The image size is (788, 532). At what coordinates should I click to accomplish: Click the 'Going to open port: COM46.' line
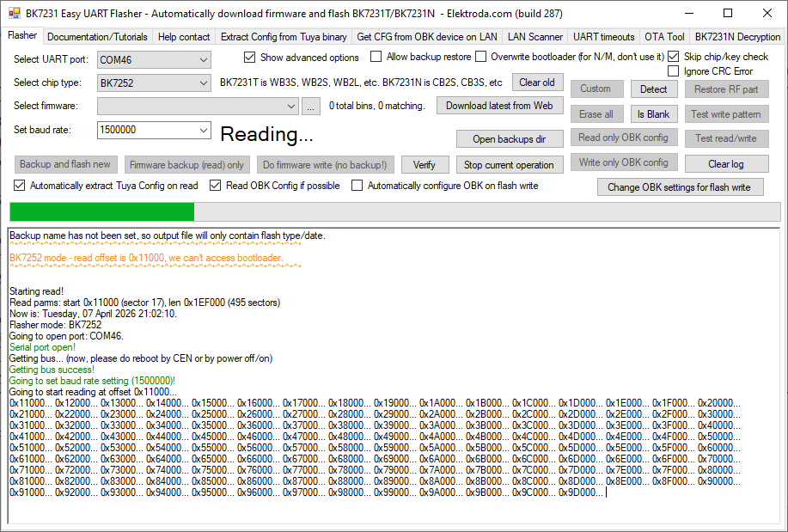(66, 336)
